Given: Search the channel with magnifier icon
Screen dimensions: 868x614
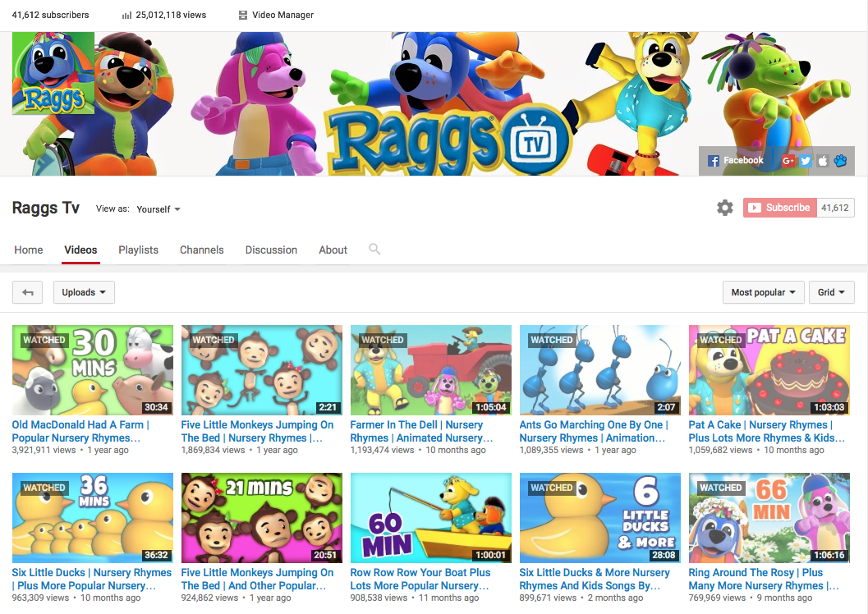Looking at the screenshot, I should pos(374,249).
